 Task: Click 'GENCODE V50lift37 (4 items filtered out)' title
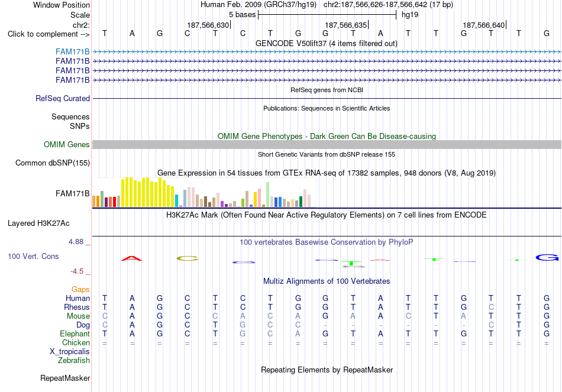tap(327, 43)
